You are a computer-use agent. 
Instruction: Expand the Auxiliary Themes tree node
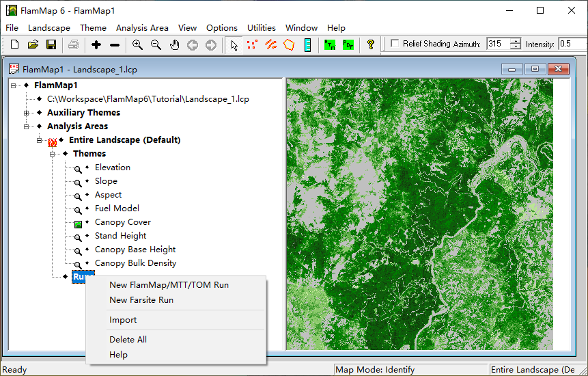(x=27, y=113)
